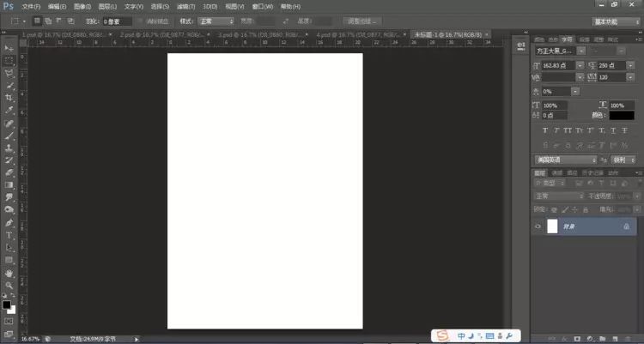Select the Horizontal Type tool
Screen dimensions: 644x344
[x=9, y=235]
